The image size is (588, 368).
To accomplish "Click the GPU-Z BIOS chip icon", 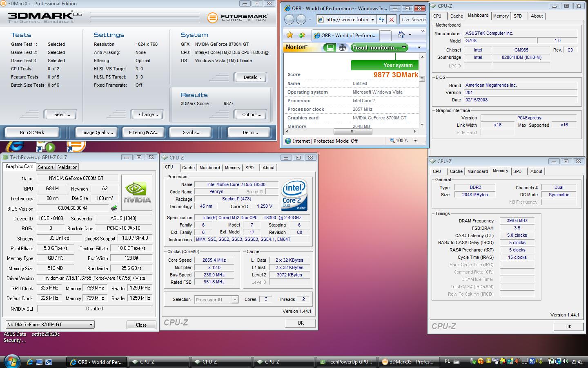I will click(114, 208).
